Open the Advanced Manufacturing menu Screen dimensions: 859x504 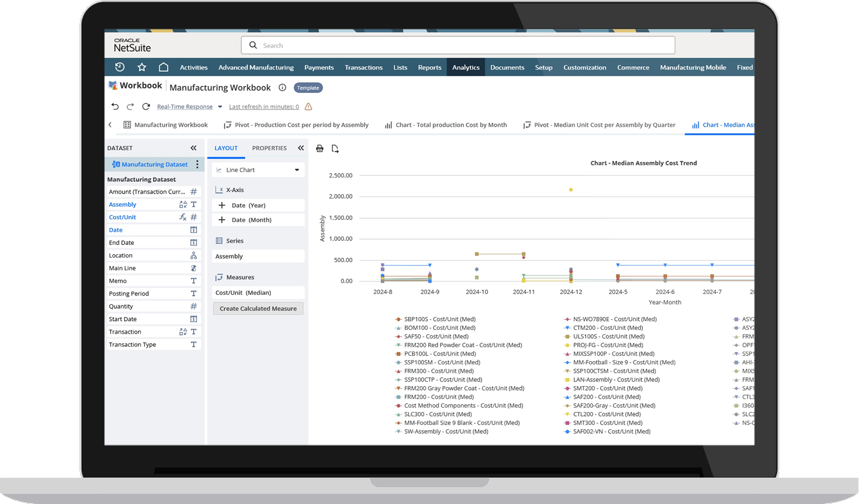[256, 67]
